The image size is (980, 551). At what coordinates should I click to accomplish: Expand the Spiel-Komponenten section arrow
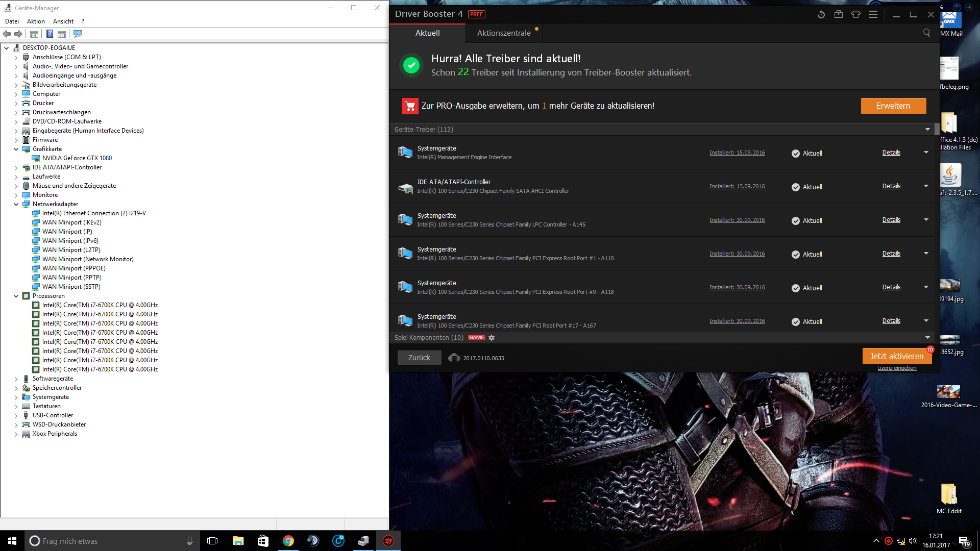coord(927,338)
